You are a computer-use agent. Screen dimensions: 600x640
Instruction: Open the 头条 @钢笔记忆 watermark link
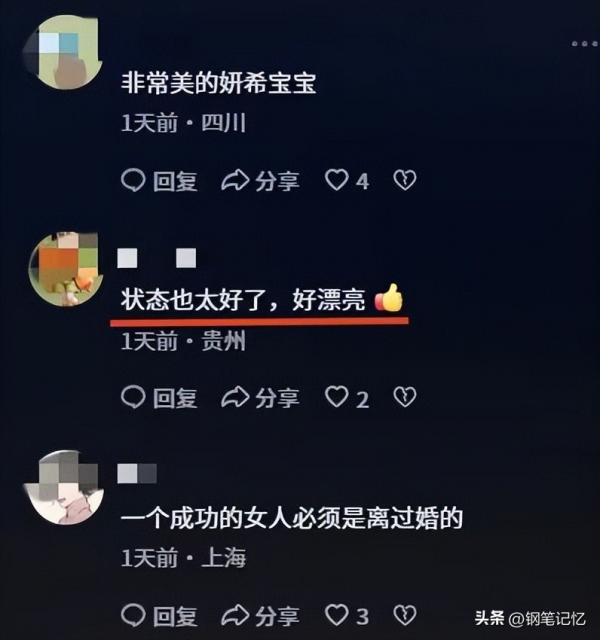click(530, 618)
